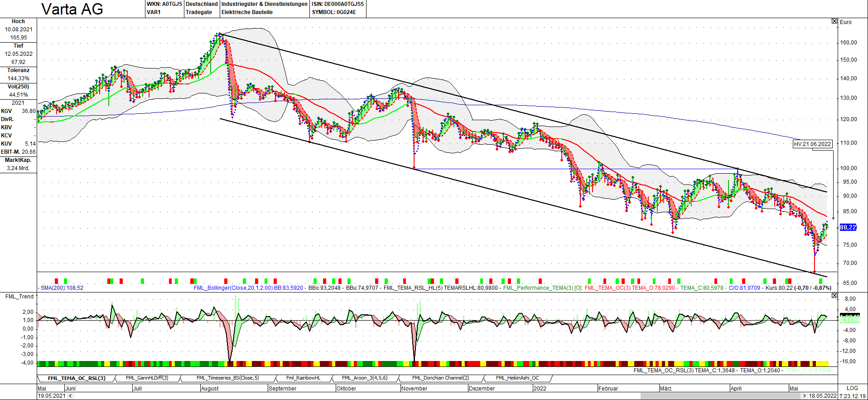This screenshot has height=400, width=868.
Task: Click the HV:21.06.2022 marker label
Action: point(813,144)
